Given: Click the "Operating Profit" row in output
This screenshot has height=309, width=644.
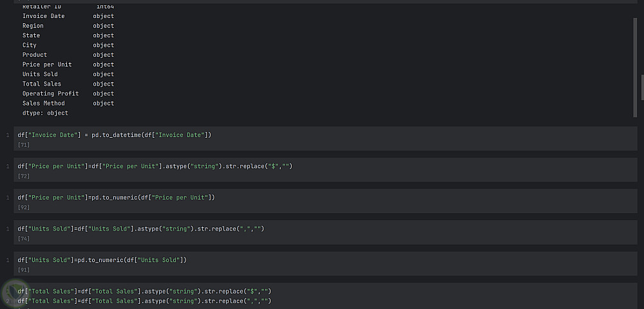Looking at the screenshot, I should coord(50,93).
